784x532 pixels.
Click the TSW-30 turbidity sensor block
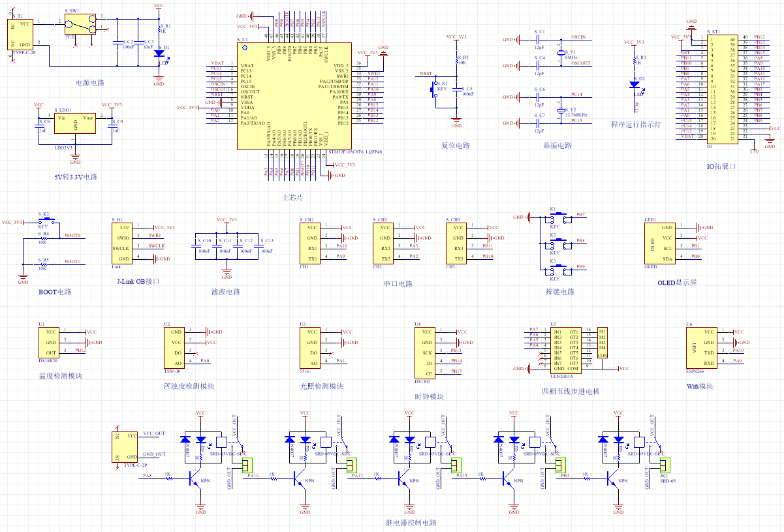(176, 347)
